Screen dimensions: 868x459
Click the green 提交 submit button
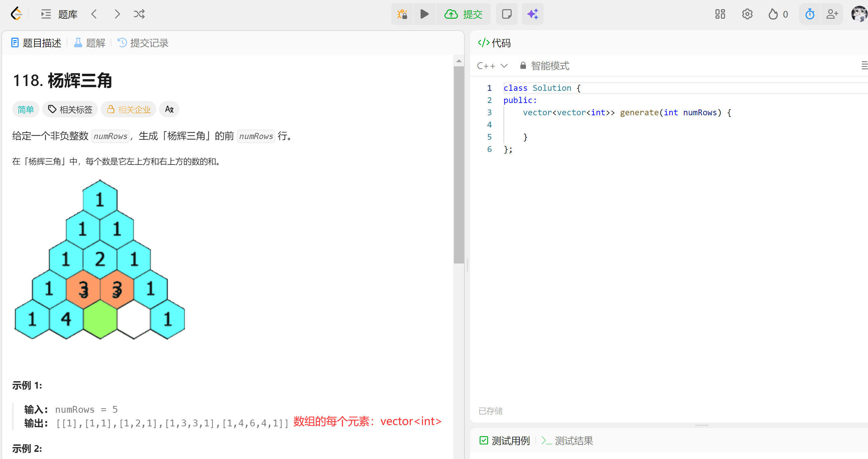point(463,14)
